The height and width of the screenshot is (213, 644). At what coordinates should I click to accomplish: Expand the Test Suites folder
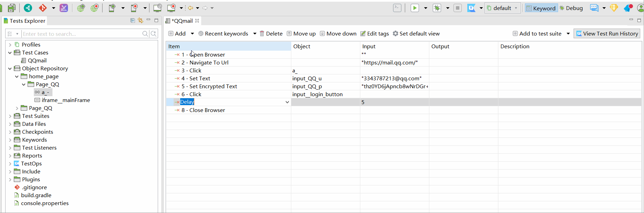[x=10, y=116]
